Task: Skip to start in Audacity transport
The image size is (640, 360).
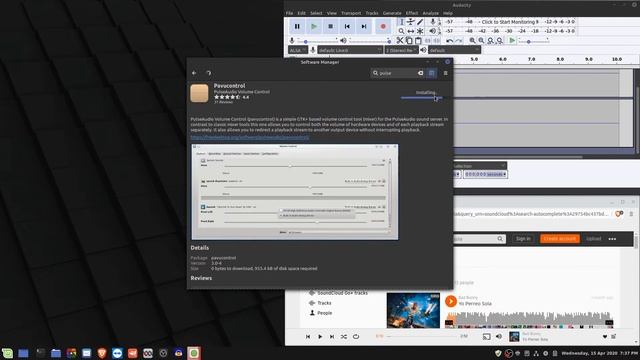Action: pos(347,27)
